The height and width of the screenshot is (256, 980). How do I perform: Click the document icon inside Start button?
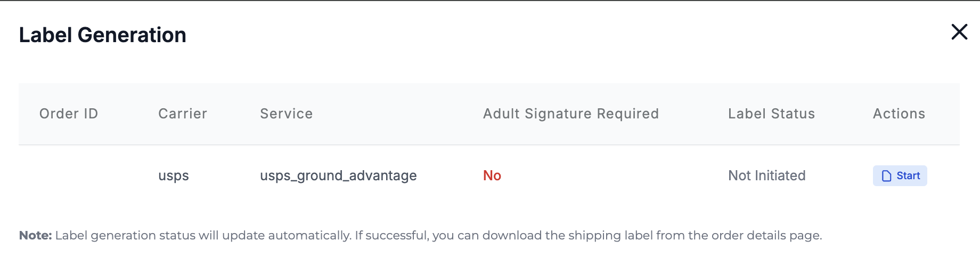886,176
